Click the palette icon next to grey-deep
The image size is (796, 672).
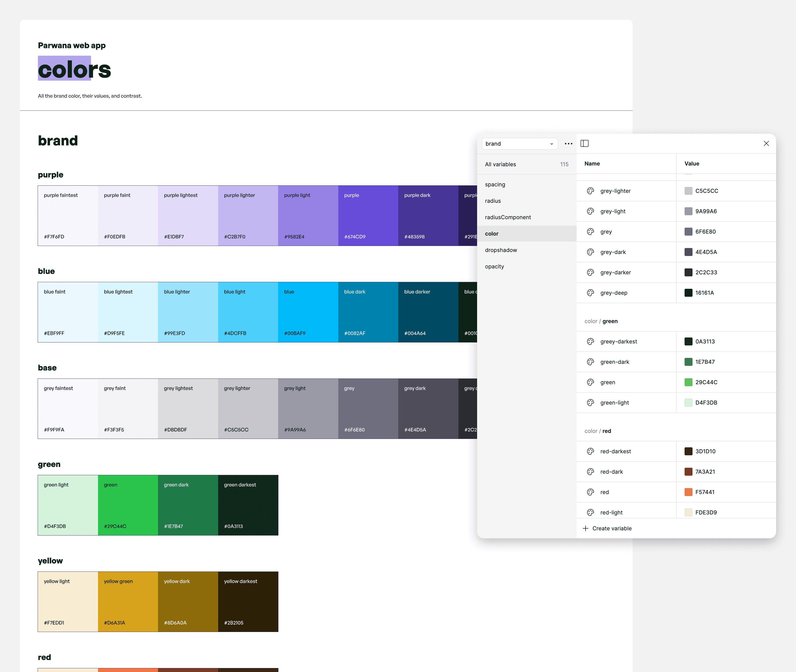(x=591, y=293)
